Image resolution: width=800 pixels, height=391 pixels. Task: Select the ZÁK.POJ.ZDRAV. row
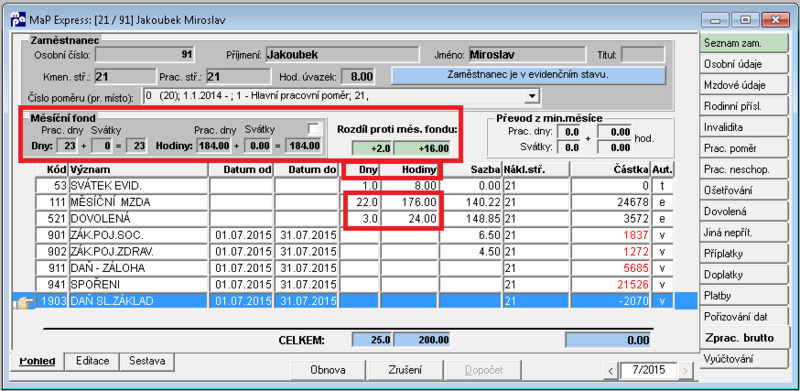click(x=355, y=252)
